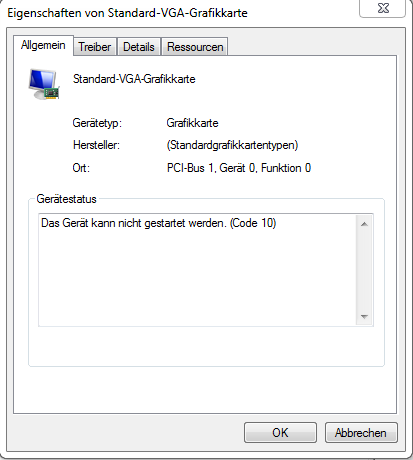Select the Allgemein tab
The image size is (413, 460).
[x=43, y=45]
